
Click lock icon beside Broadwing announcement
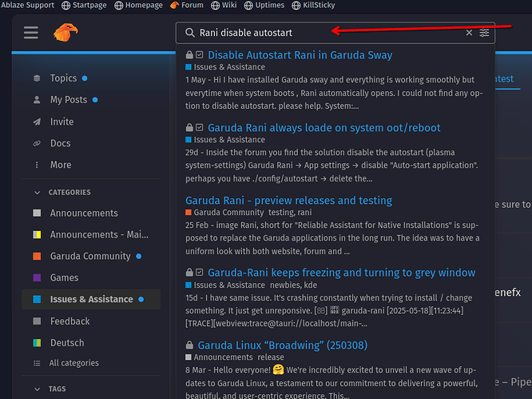(x=189, y=345)
